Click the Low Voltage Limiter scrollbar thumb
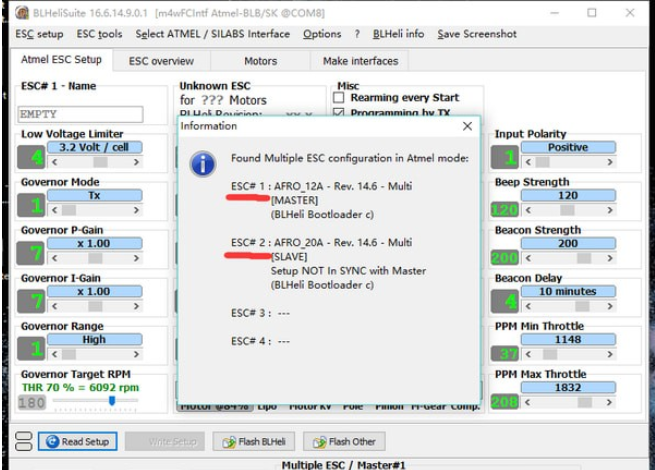Screen dimensions: 655x470 click(x=100, y=162)
